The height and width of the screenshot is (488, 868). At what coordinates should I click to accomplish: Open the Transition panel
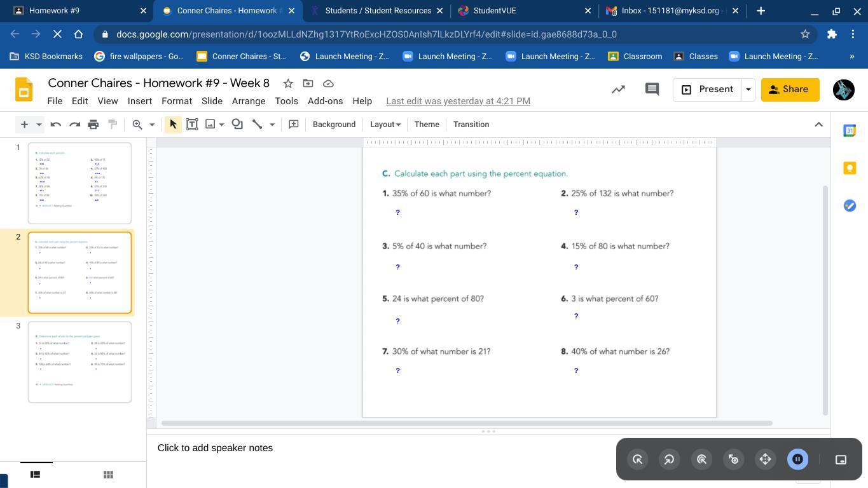pyautogui.click(x=471, y=125)
